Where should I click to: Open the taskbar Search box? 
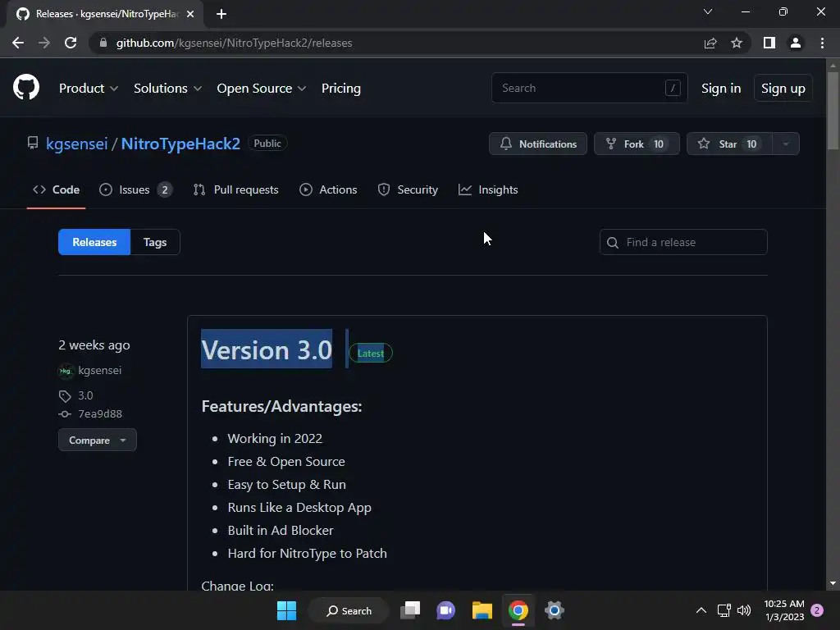(349, 610)
